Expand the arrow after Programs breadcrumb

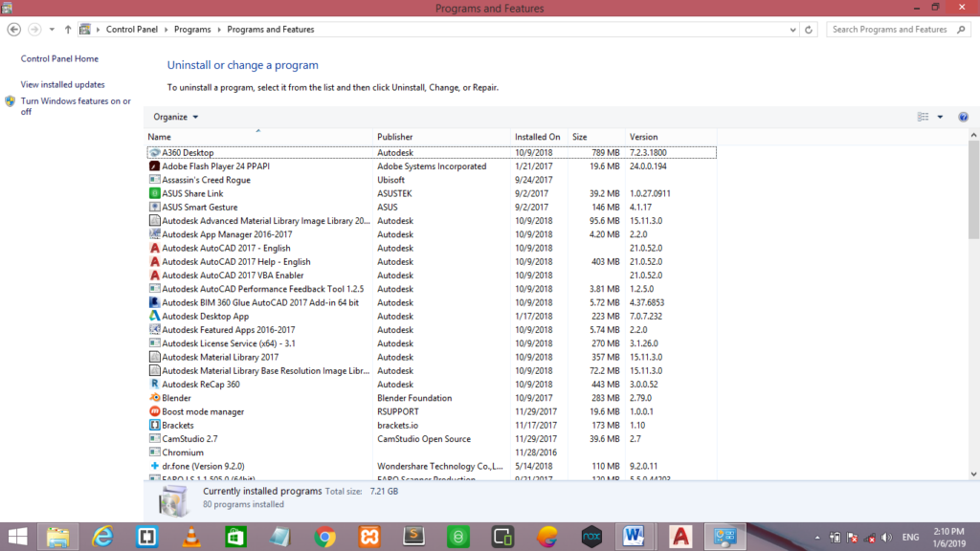click(x=219, y=30)
